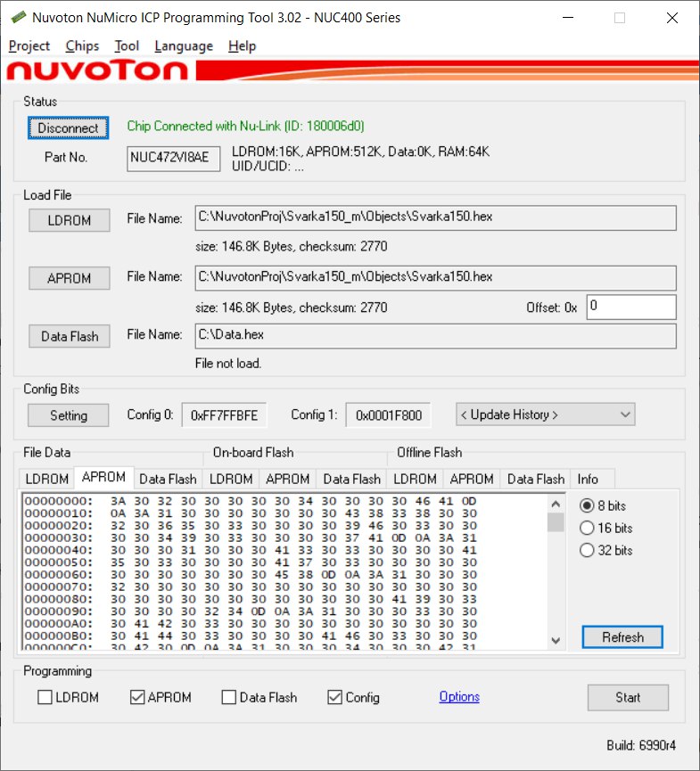Click the Chip Connected with Nu-Link status text

point(245,127)
